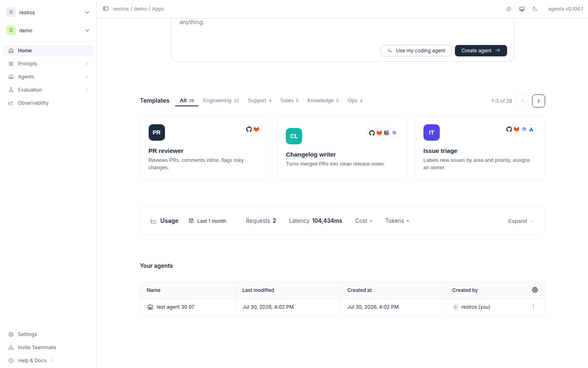Open the resiros organization dropdown
588x368 pixels.
pyautogui.click(x=48, y=12)
